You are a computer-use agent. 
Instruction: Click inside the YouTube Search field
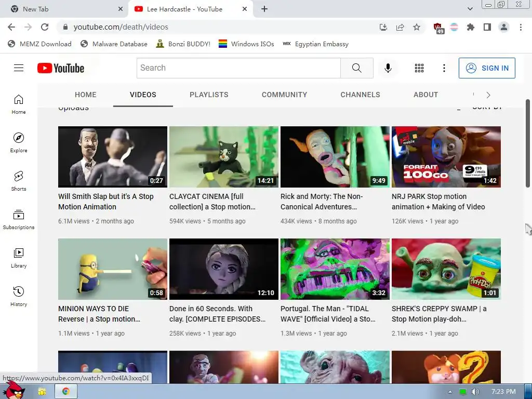click(238, 68)
